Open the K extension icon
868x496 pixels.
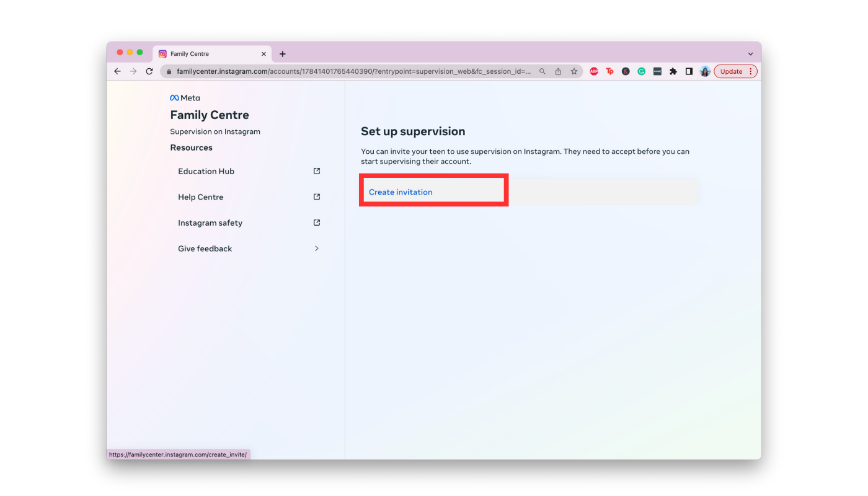626,71
